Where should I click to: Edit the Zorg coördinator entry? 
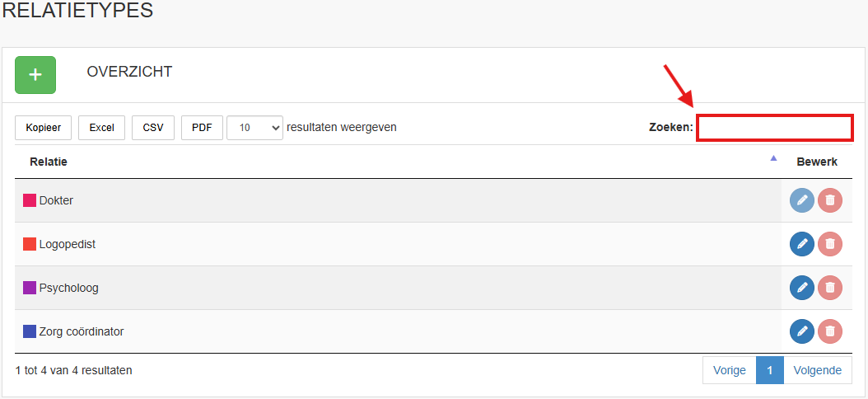click(802, 331)
